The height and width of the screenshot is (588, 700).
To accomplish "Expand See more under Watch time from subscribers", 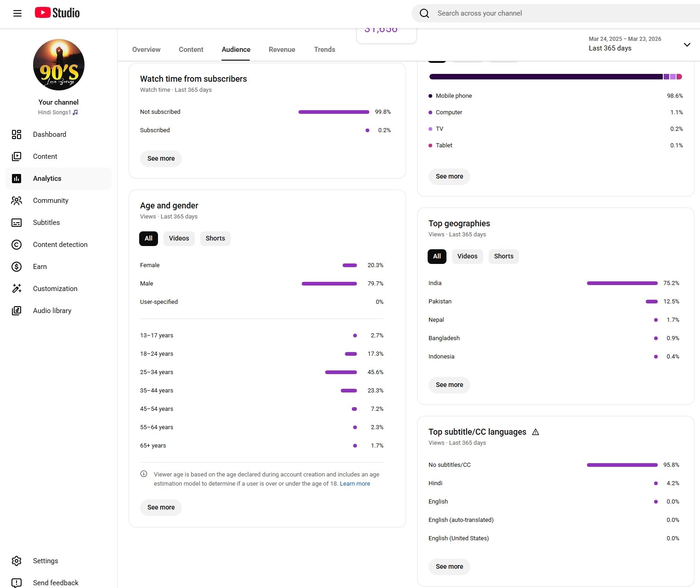I will pos(161,158).
